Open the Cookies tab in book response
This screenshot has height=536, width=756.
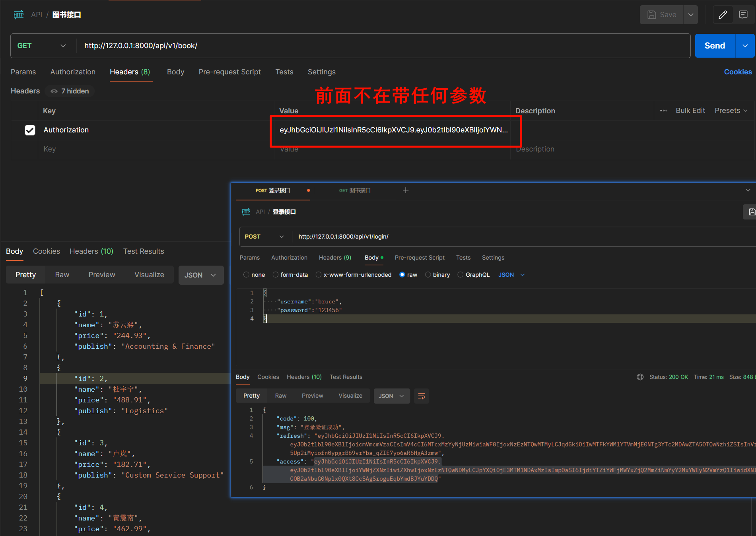pos(47,251)
